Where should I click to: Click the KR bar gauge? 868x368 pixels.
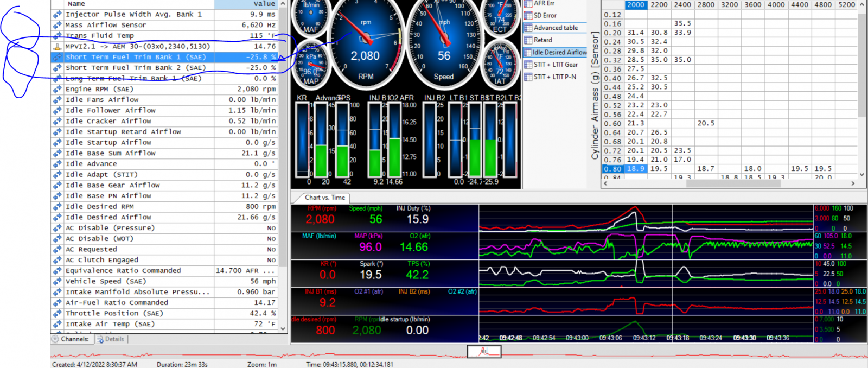pyautogui.click(x=302, y=140)
